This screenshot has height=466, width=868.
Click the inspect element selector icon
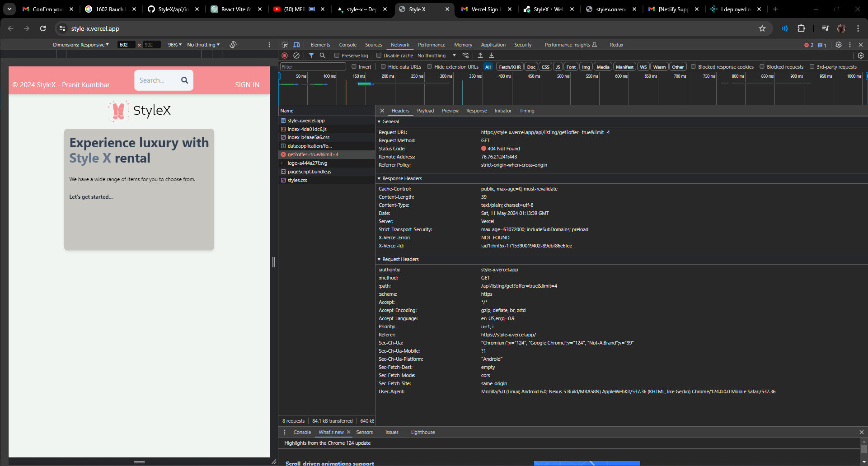tap(285, 45)
